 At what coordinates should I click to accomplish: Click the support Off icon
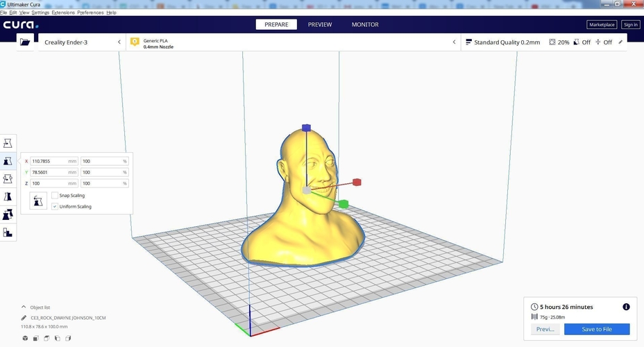coord(576,42)
